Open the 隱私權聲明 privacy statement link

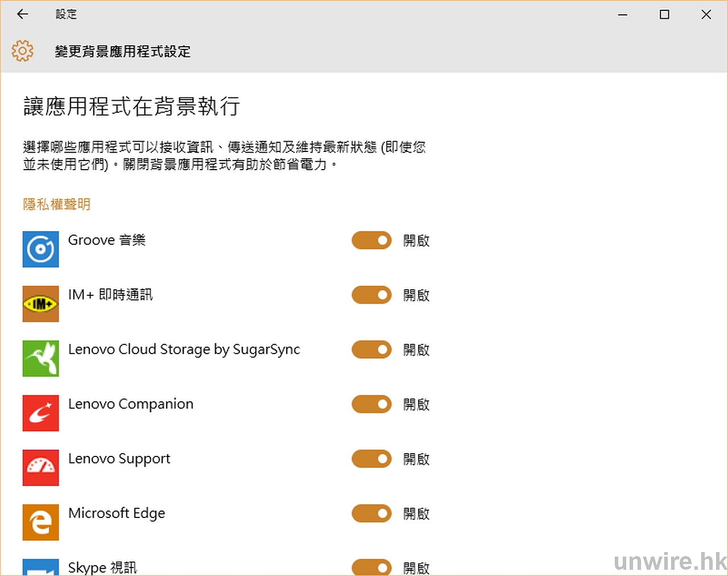[x=57, y=204]
